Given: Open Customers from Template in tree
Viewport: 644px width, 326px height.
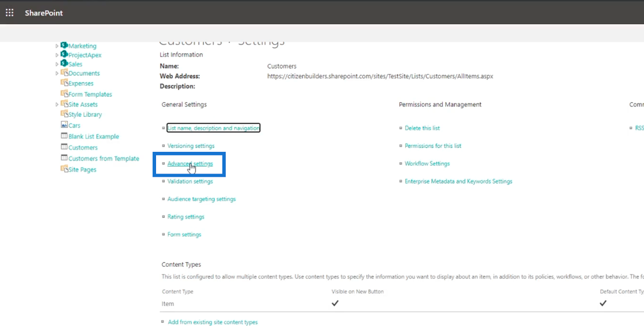Looking at the screenshot, I should [x=104, y=159].
